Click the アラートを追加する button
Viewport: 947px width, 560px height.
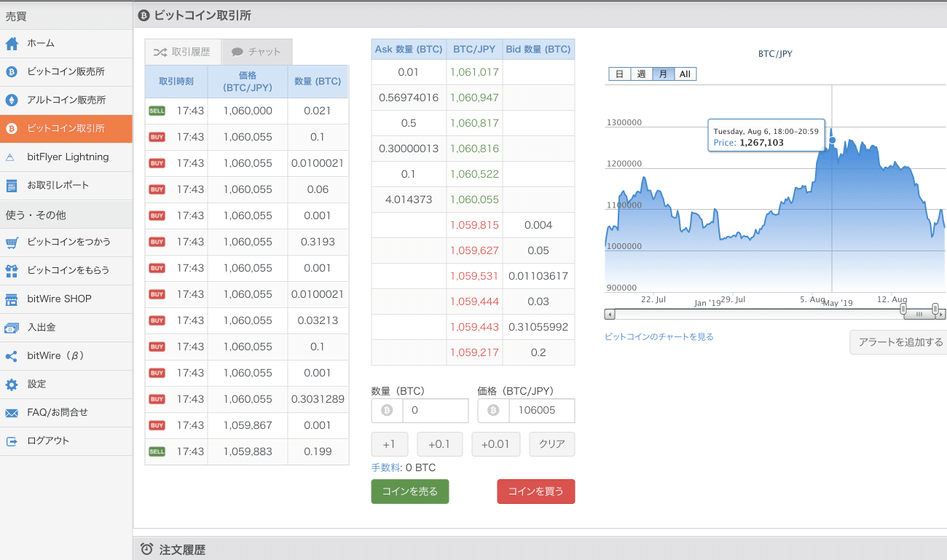(900, 342)
